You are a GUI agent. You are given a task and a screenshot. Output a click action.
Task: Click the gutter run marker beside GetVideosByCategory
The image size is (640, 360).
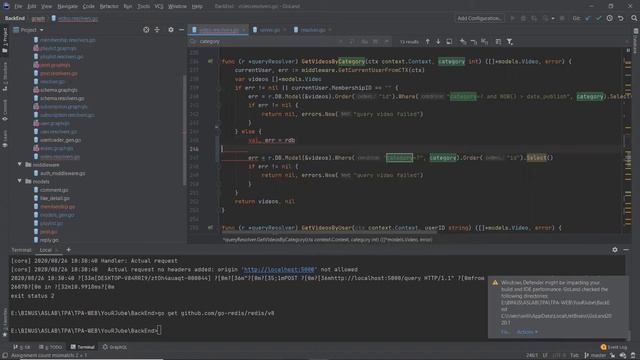click(210, 61)
